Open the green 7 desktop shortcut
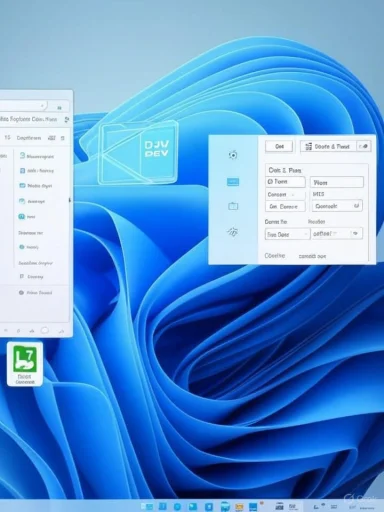Screen dimensions: 384x512 25,364
